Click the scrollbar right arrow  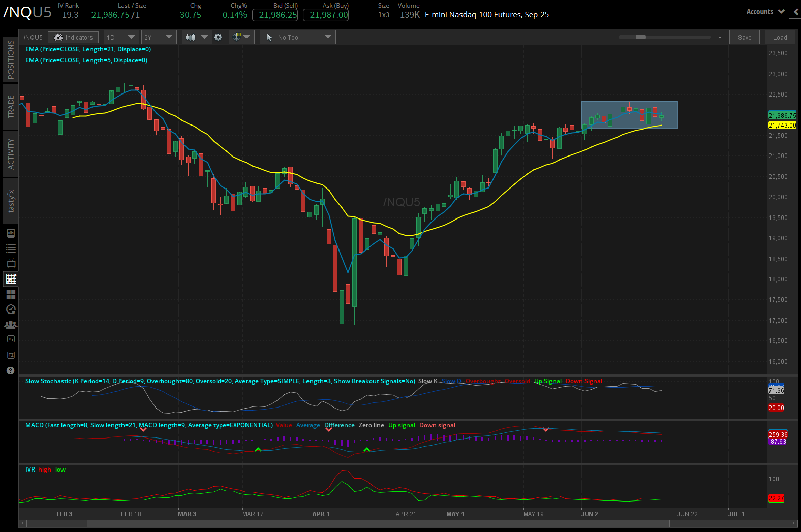(x=794, y=523)
